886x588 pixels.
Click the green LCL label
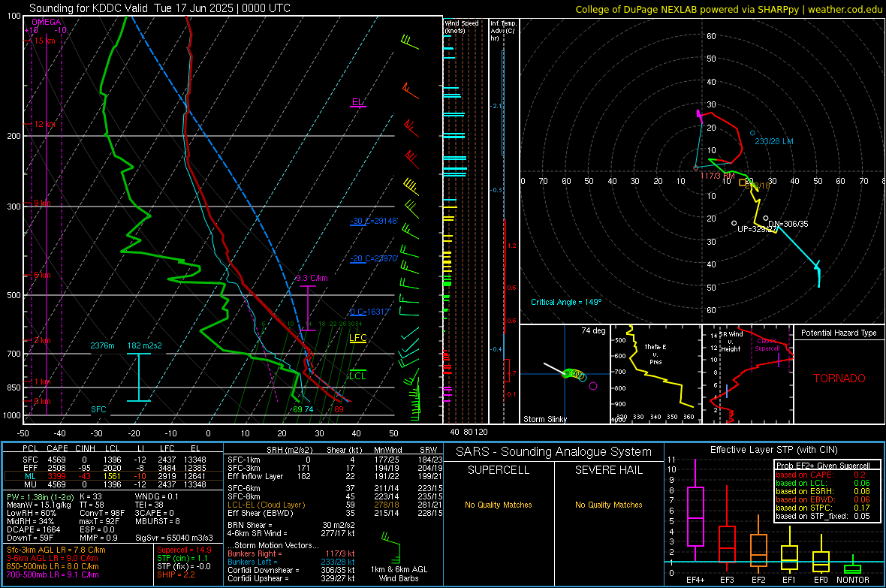coord(357,376)
